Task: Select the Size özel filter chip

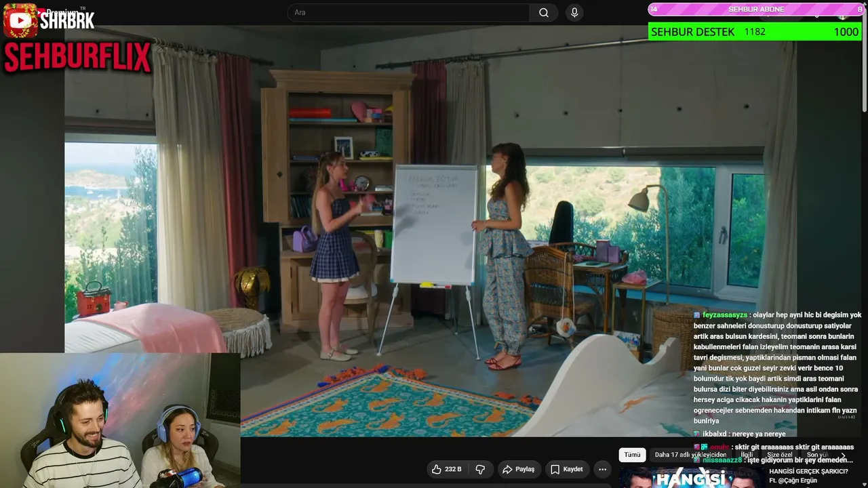Action: (780, 455)
